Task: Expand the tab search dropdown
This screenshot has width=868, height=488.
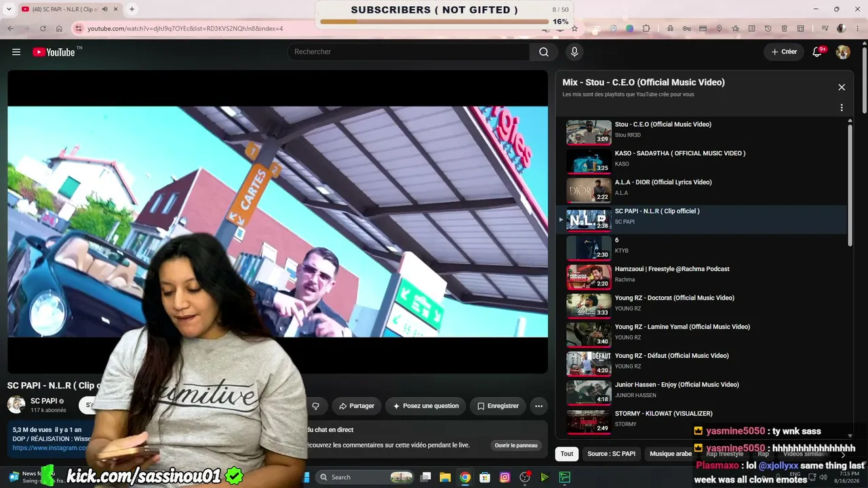Action: [x=7, y=9]
